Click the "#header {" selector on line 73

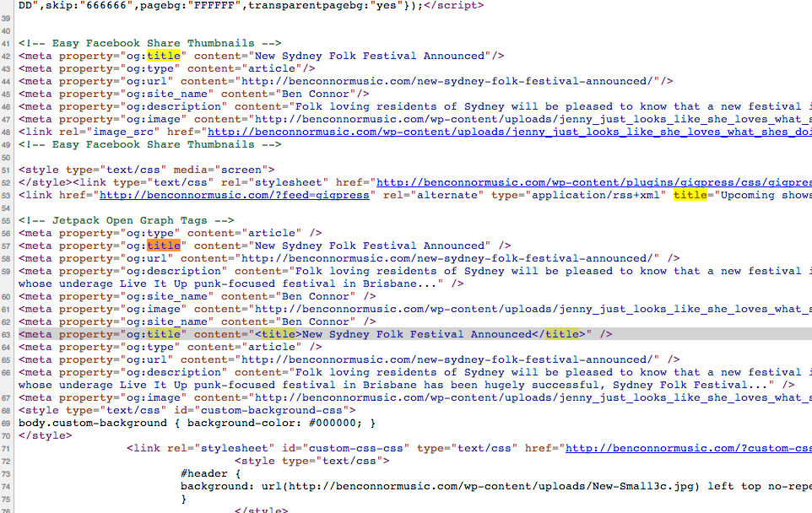[211, 473]
